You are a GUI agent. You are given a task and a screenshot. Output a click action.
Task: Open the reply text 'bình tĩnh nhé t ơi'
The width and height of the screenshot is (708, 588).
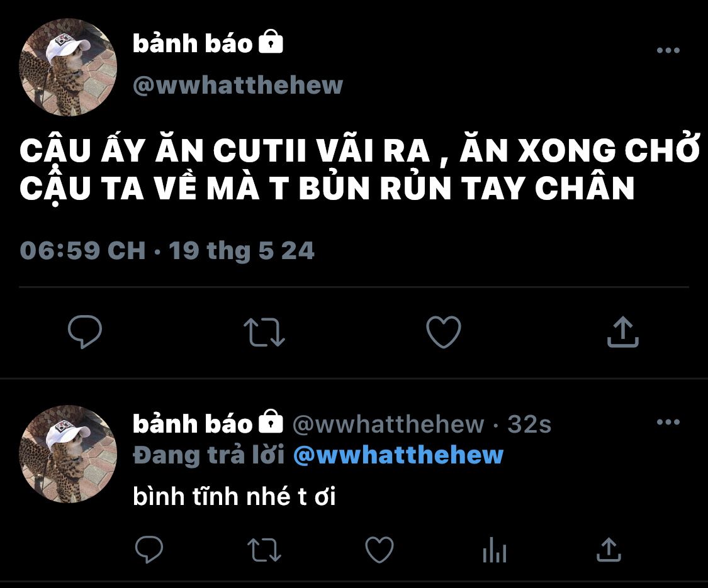(x=234, y=496)
